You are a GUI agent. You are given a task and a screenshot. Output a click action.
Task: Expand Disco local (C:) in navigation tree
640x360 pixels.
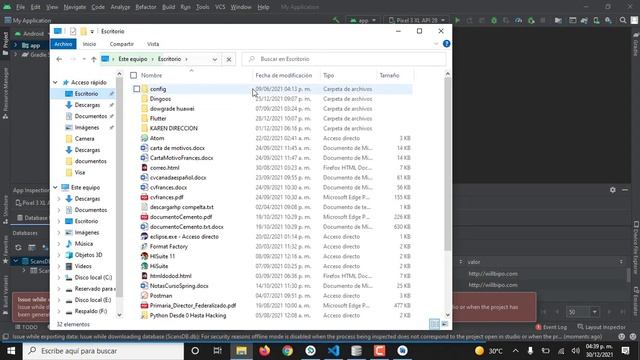pos(59,278)
